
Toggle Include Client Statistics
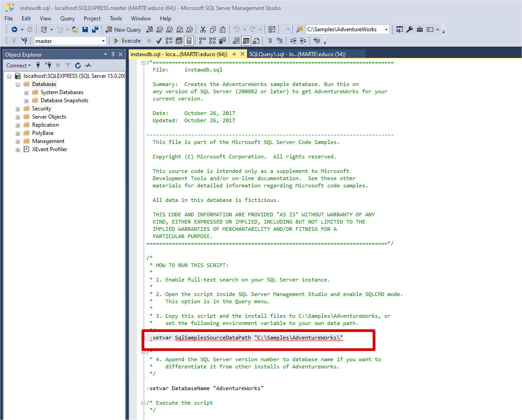pos(223,41)
